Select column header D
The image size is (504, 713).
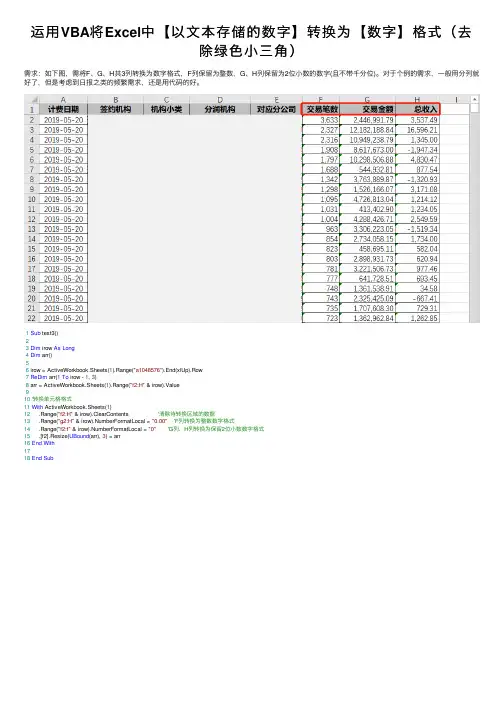click(220, 100)
